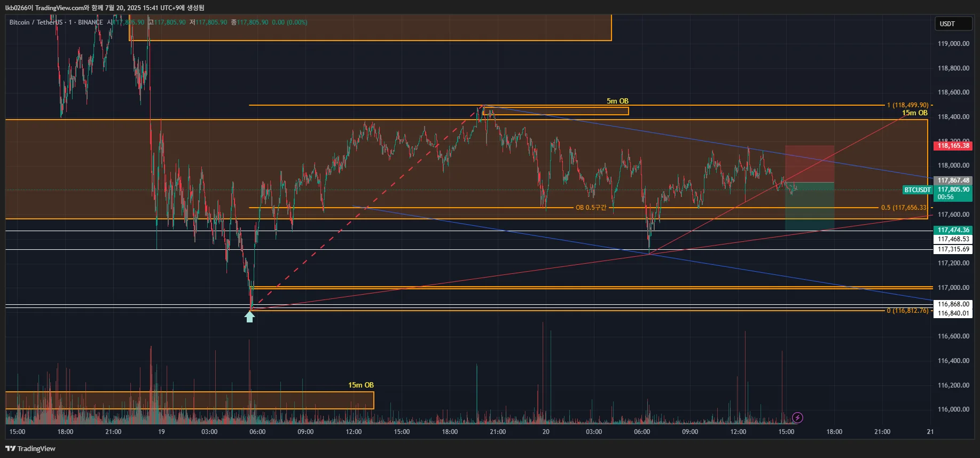The width and height of the screenshot is (980, 458).
Task: Click date label 20 on time axis
Action: pyautogui.click(x=546, y=432)
